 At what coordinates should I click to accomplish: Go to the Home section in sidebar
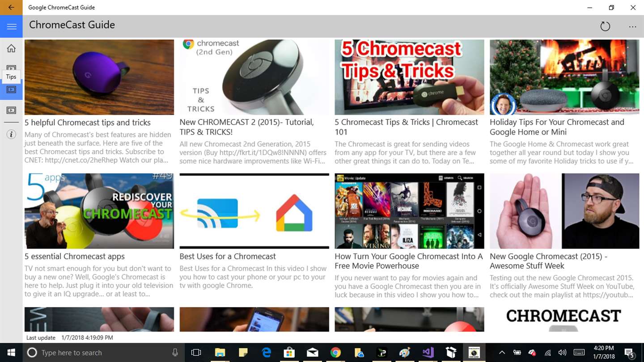(x=11, y=48)
